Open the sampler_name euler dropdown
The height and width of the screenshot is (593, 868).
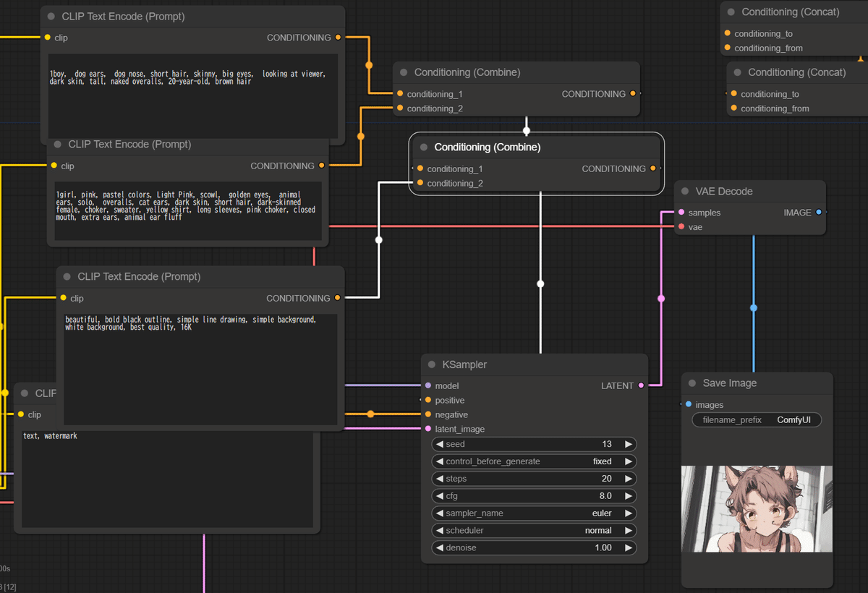[x=534, y=513]
